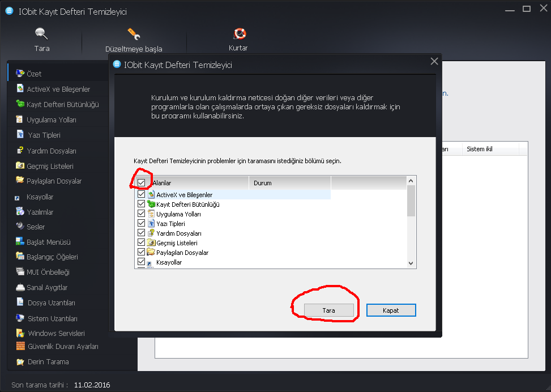Close the IObit dialog with X
The width and height of the screenshot is (551, 392).
click(434, 61)
